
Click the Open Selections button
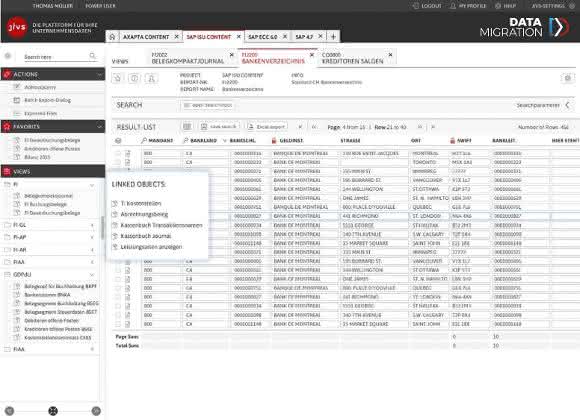tap(208, 105)
